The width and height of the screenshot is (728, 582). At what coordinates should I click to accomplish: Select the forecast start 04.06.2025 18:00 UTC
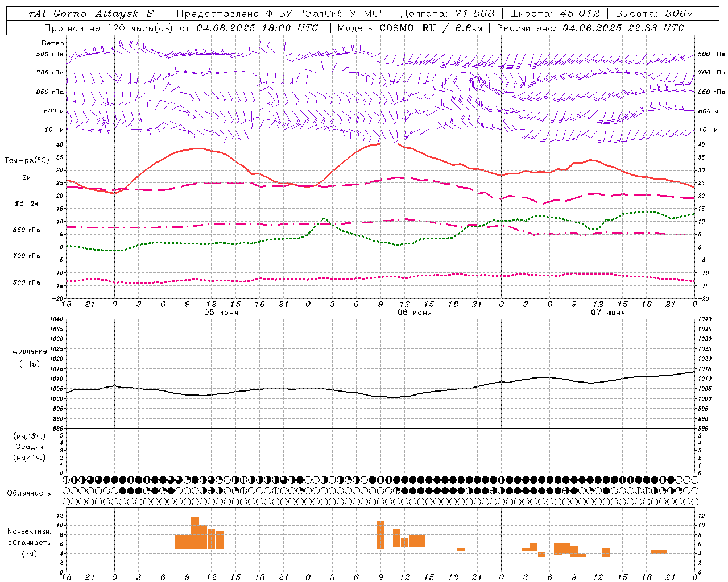[x=257, y=28]
